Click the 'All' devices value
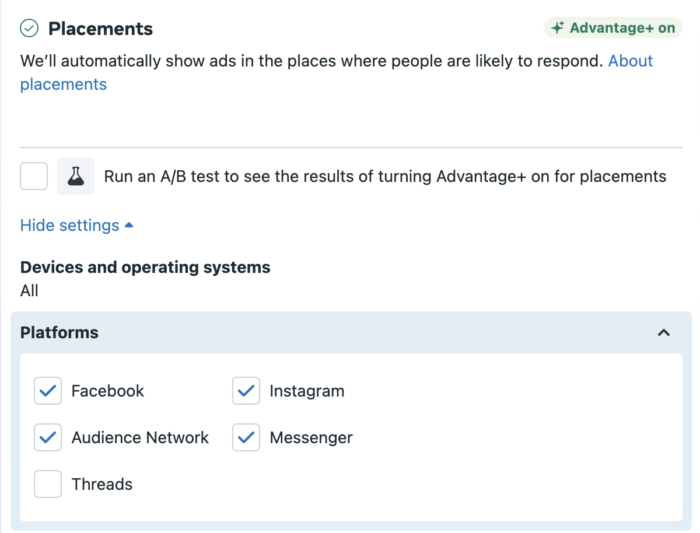 point(29,291)
